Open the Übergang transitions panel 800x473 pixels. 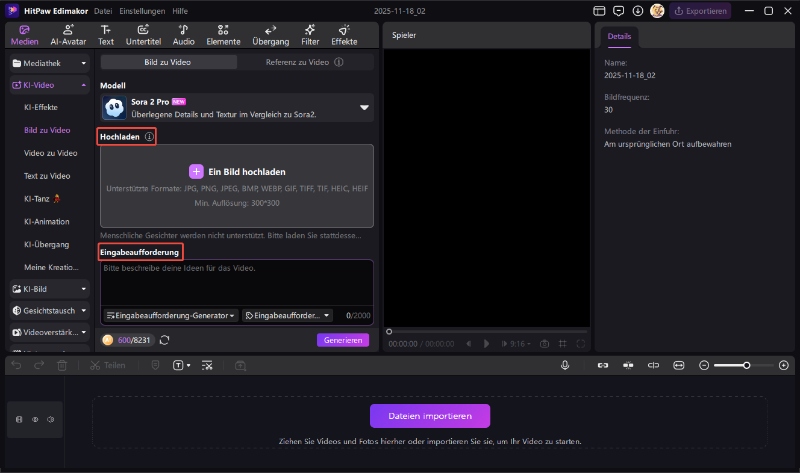(270, 35)
